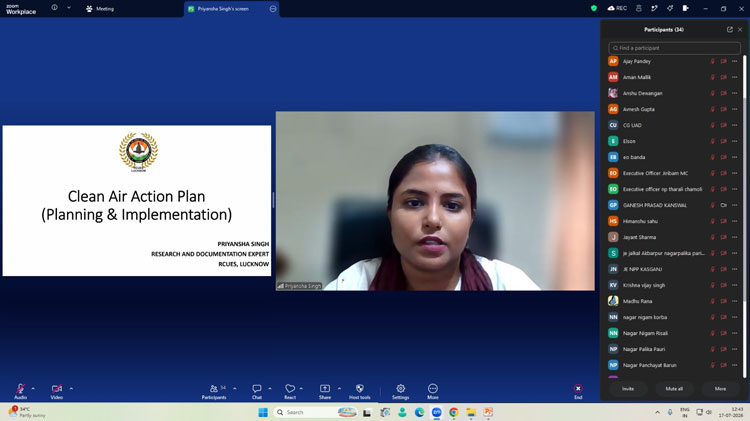The height and width of the screenshot is (421, 750).
Task: Toggle mute for Amesh Gupta
Action: tap(713, 109)
